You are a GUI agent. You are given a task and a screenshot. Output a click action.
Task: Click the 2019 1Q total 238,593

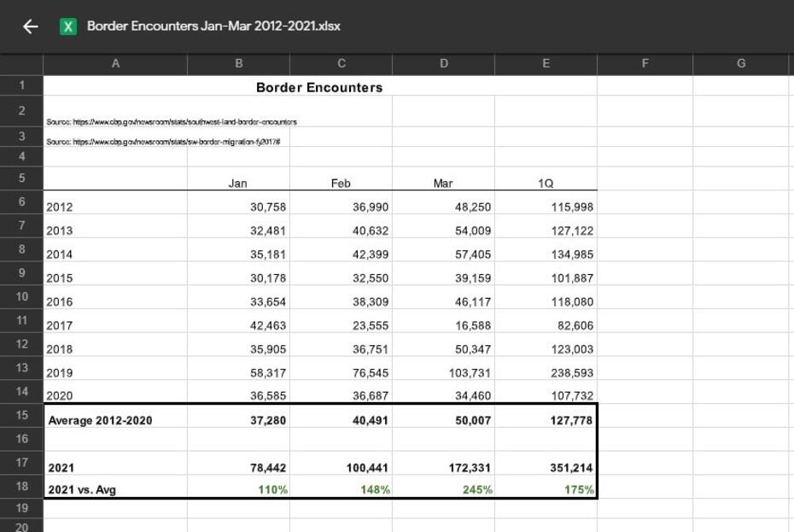(x=571, y=373)
